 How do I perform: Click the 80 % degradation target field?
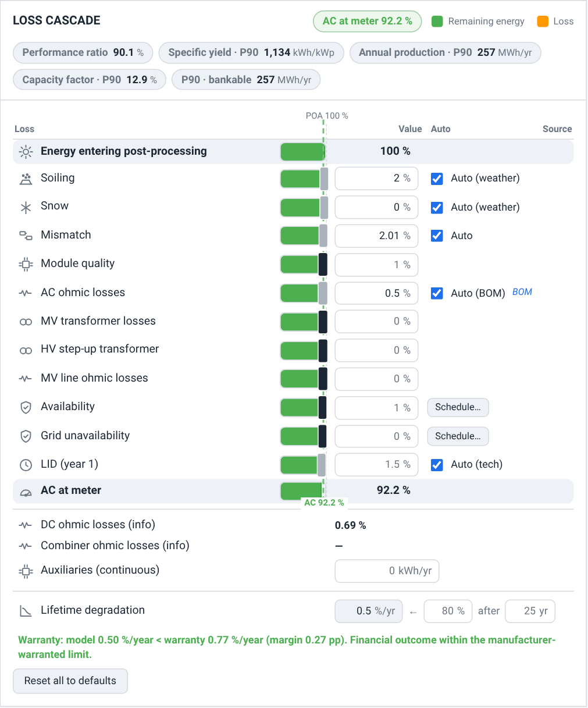tap(447, 611)
